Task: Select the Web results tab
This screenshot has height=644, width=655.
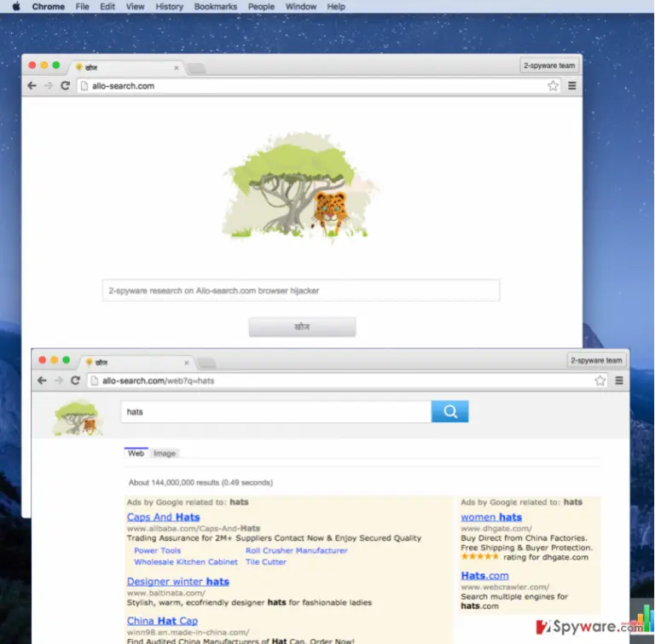Action: click(x=136, y=453)
